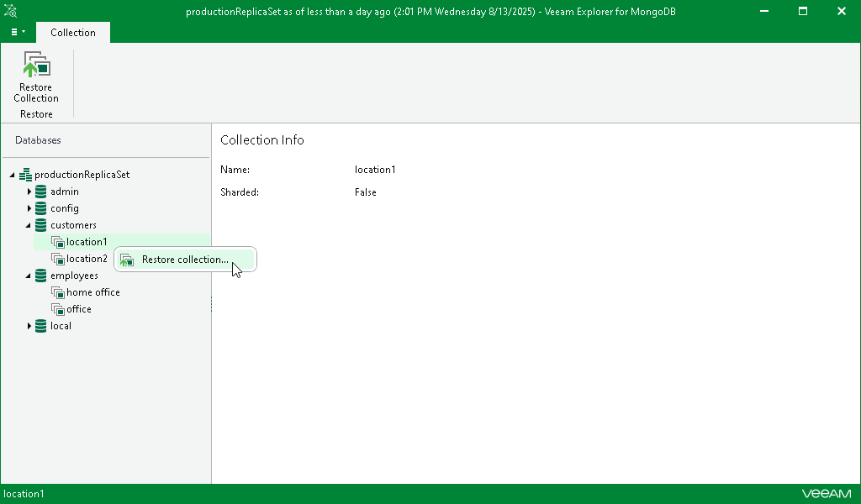Viewport: 861px width, 504px height.
Task: Click the location1 status bar text
Action: (x=24, y=494)
